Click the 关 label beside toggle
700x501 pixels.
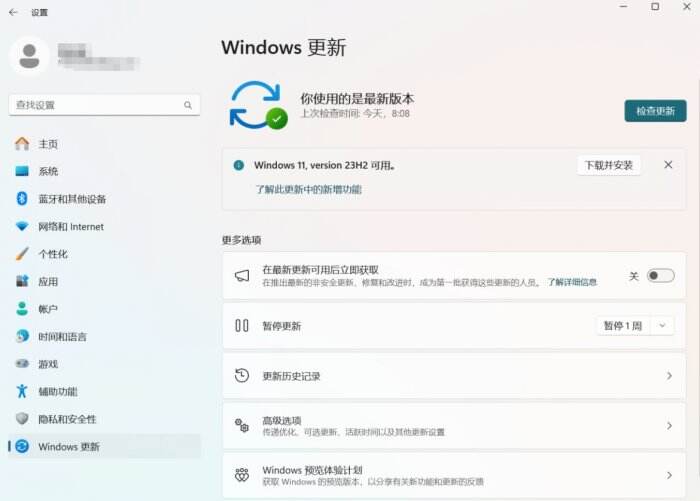click(634, 276)
